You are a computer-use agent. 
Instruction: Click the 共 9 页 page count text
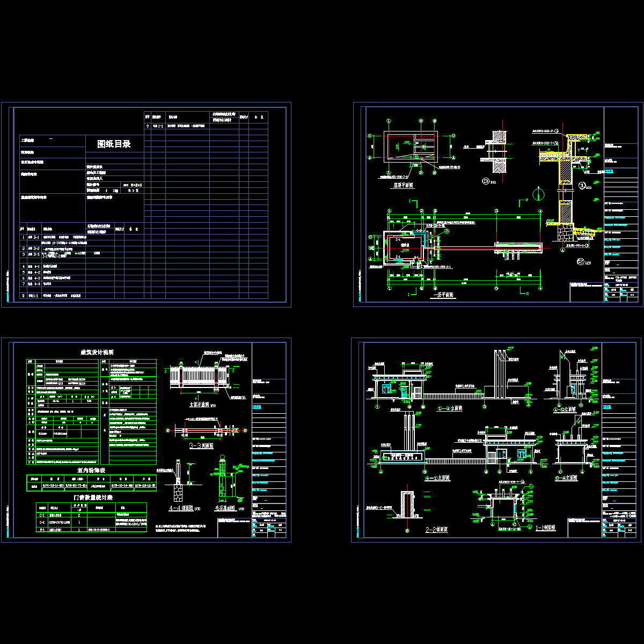pyautogui.click(x=134, y=191)
